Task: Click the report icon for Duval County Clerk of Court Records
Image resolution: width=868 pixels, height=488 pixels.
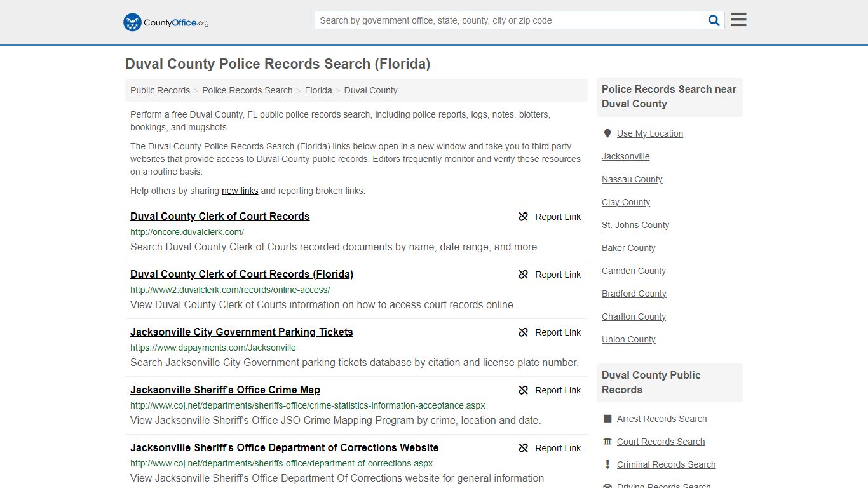Action: click(x=524, y=217)
